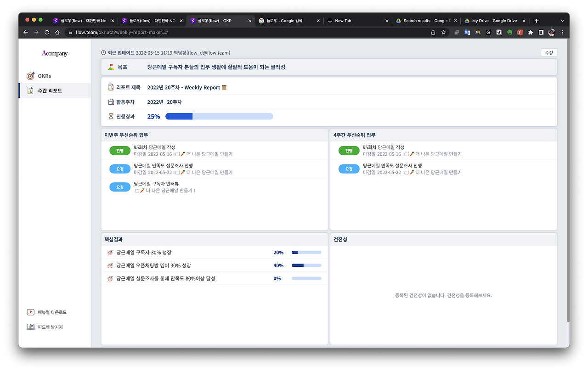588x372 pixels.
Task: Click the 25% 진행경과 progress bar
Action: pos(219,117)
